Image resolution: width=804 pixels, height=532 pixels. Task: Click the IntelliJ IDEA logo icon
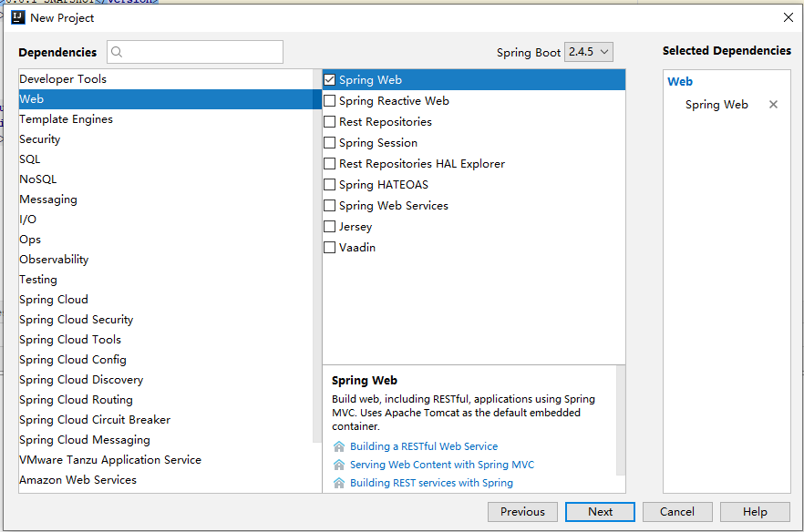click(18, 17)
